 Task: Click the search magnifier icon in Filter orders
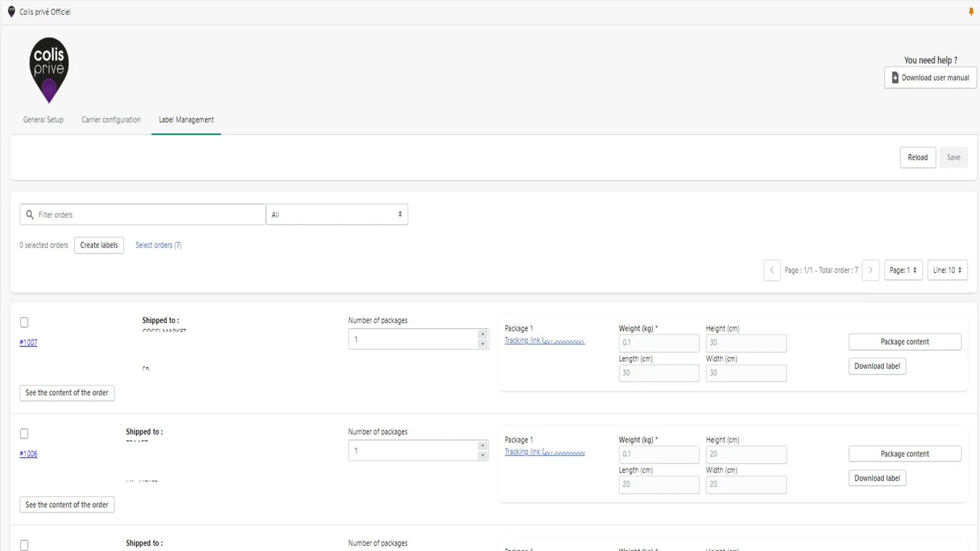[30, 215]
